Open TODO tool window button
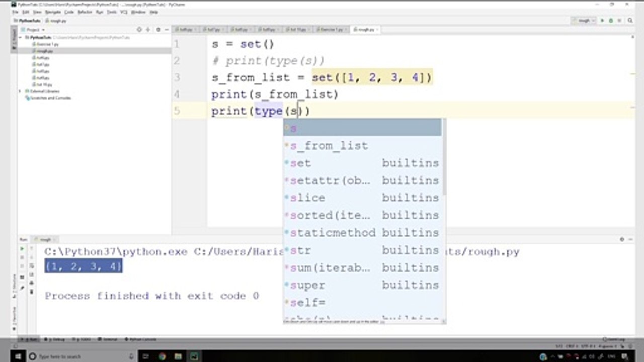 pyautogui.click(x=82, y=339)
